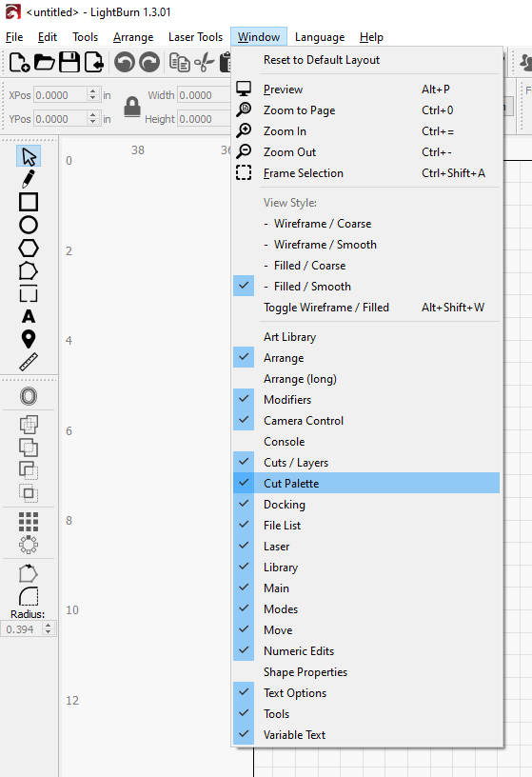Toggle the Docking toolbar option
The height and width of the screenshot is (777, 532).
pyautogui.click(x=366, y=505)
